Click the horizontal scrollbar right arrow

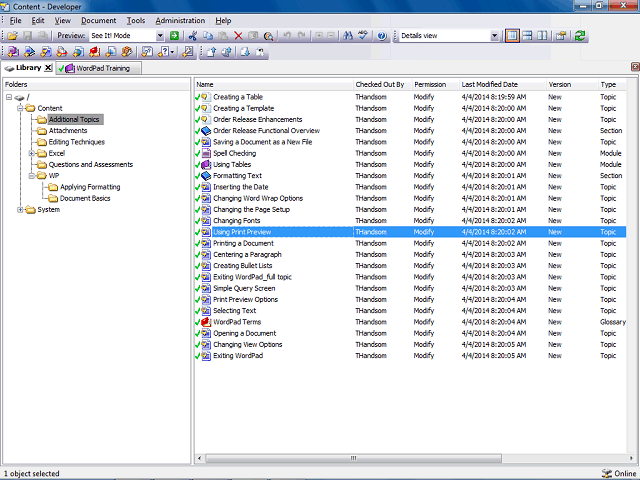pyautogui.click(x=632, y=458)
